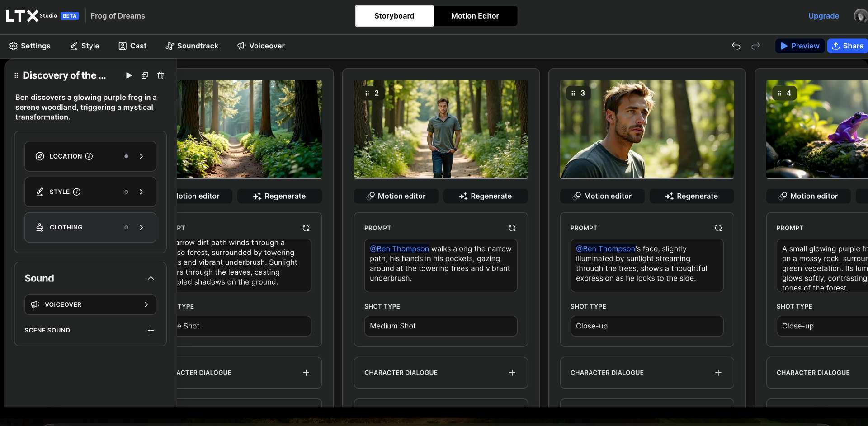
Task: Duplicate the Discovery scene
Action: (145, 75)
